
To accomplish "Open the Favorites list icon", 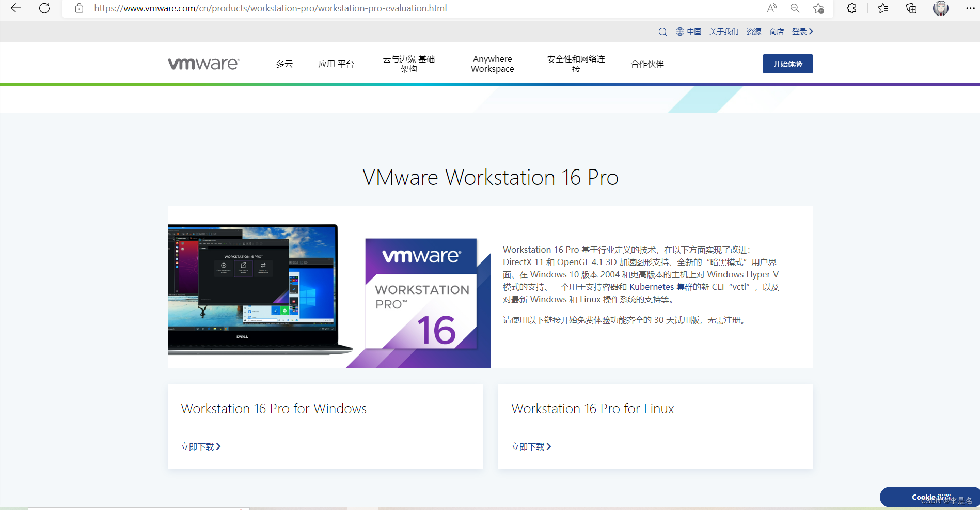I will [x=883, y=8].
